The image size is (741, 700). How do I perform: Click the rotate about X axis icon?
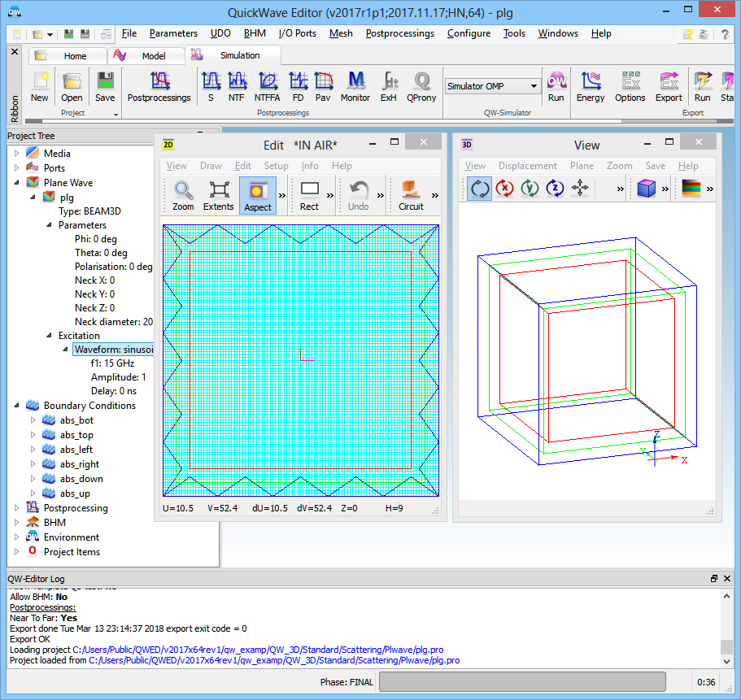[505, 189]
